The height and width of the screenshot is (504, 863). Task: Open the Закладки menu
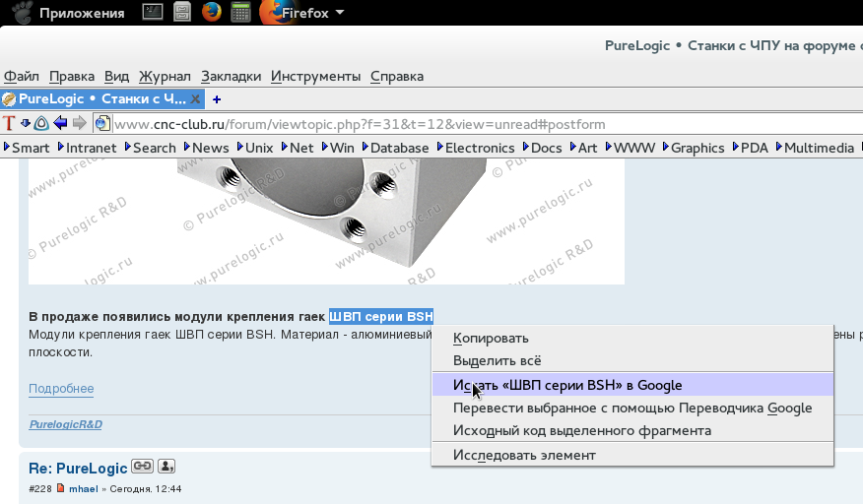tap(231, 76)
